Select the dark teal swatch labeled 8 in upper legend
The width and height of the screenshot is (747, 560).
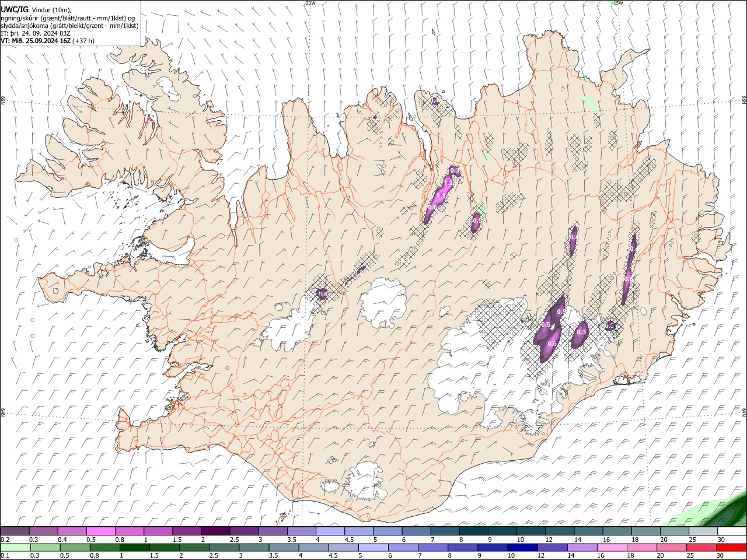[473, 531]
